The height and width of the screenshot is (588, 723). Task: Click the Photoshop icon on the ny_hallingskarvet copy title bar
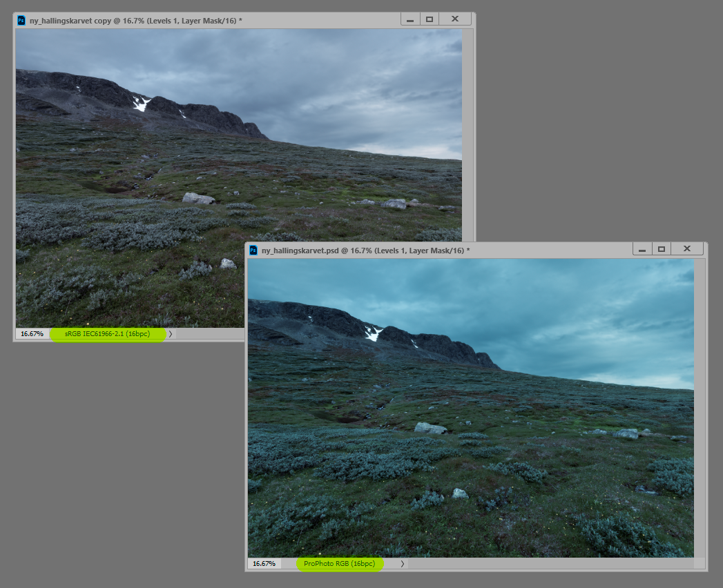pyautogui.click(x=21, y=19)
